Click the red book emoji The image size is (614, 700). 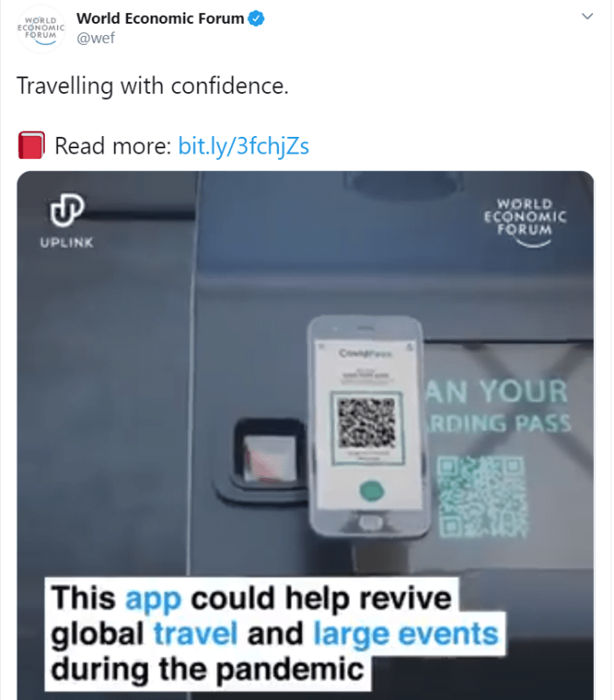[x=32, y=145]
